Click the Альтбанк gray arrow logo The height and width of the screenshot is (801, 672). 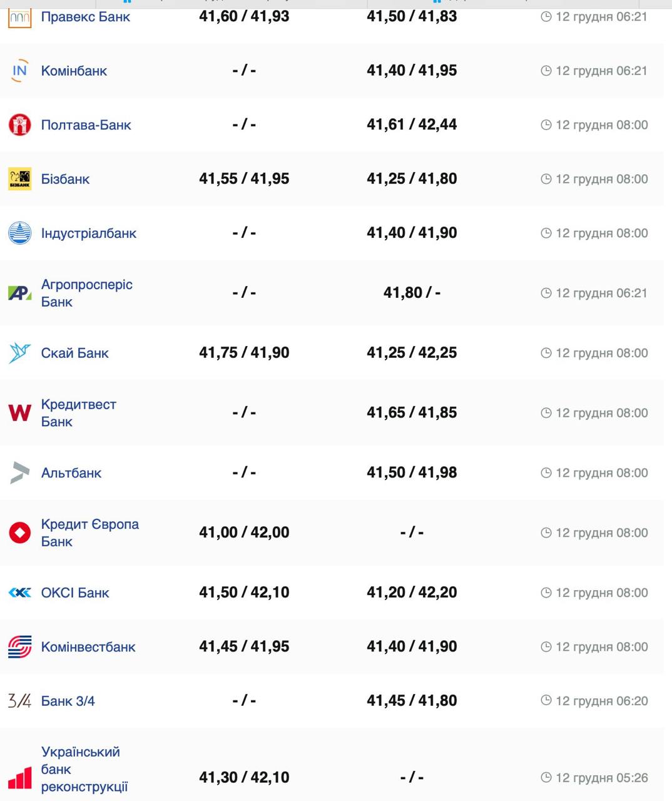coord(20,472)
